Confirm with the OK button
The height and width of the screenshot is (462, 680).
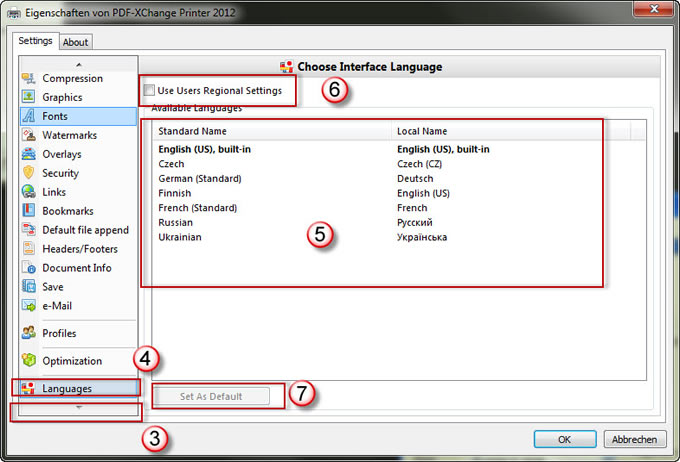pos(565,439)
